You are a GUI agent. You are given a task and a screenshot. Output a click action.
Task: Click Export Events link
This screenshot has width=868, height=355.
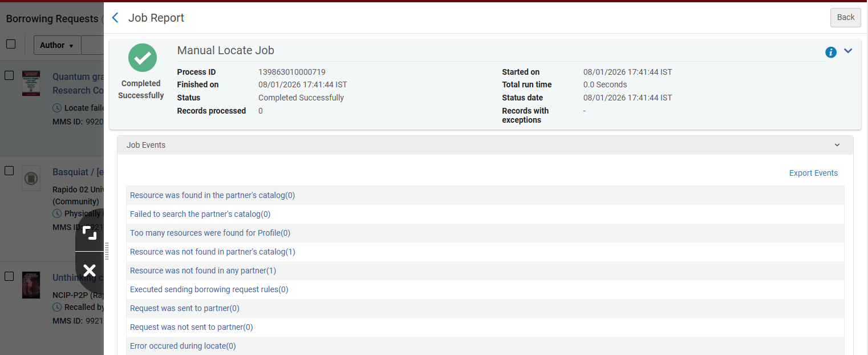(x=813, y=173)
